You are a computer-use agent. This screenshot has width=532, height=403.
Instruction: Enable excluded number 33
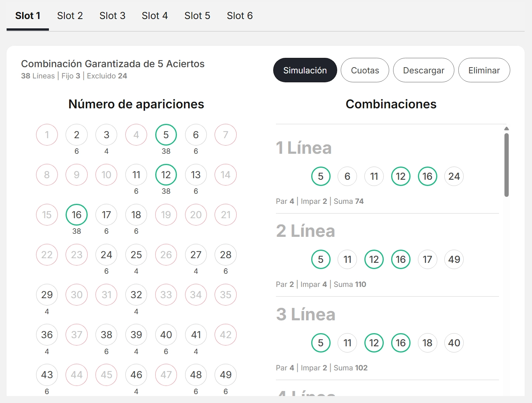[x=166, y=295]
